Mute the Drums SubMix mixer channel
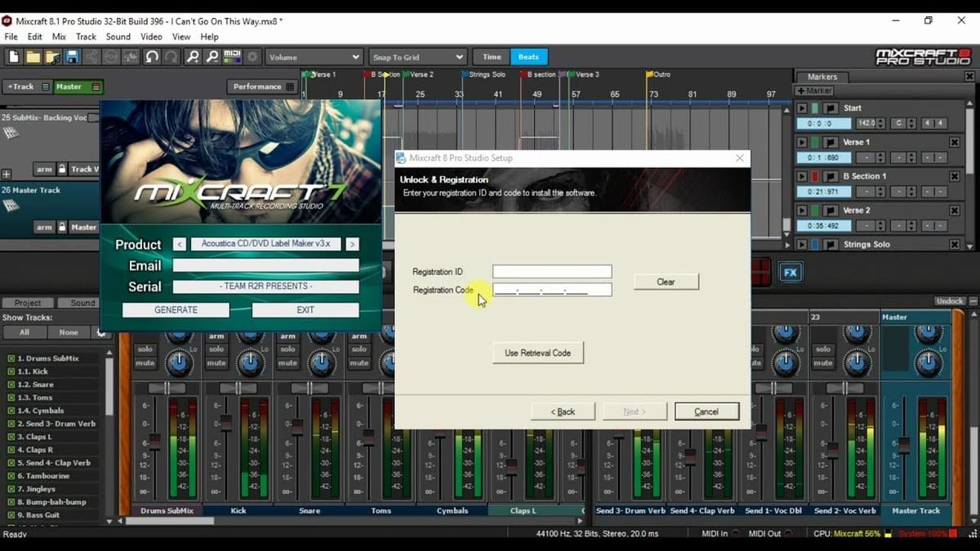The image size is (980, 551). click(x=144, y=363)
